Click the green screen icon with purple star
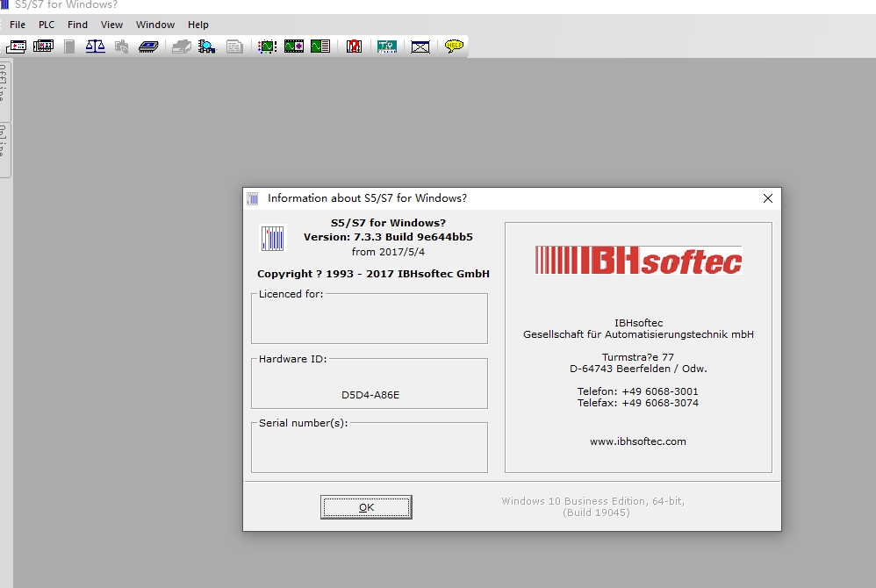Image resolution: width=876 pixels, height=588 pixels. pos(293,47)
